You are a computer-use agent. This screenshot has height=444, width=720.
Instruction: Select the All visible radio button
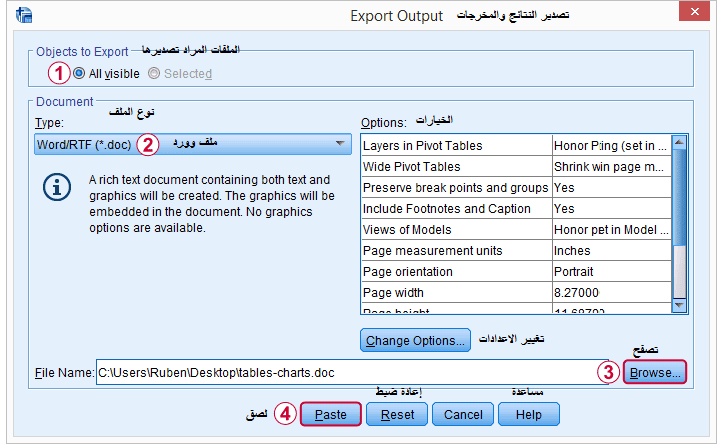pos(79,73)
